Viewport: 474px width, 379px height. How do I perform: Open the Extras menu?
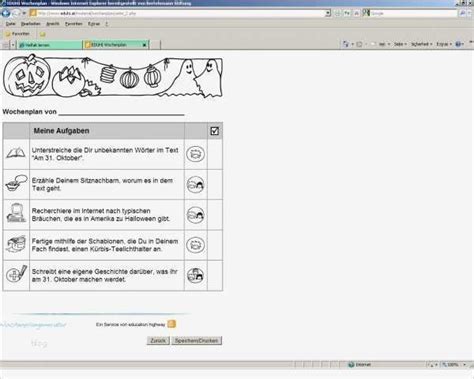94,24
